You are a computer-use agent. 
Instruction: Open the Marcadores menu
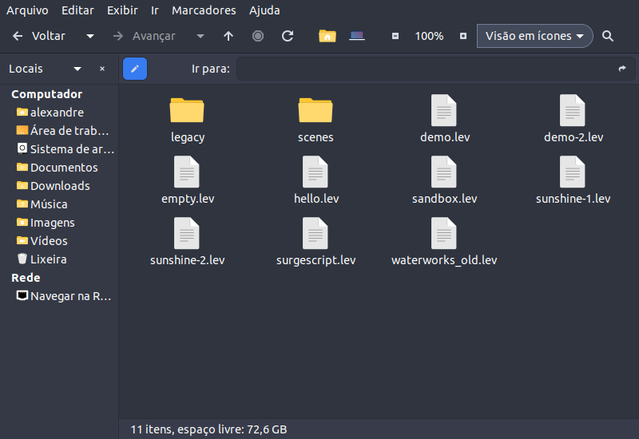[x=204, y=10]
